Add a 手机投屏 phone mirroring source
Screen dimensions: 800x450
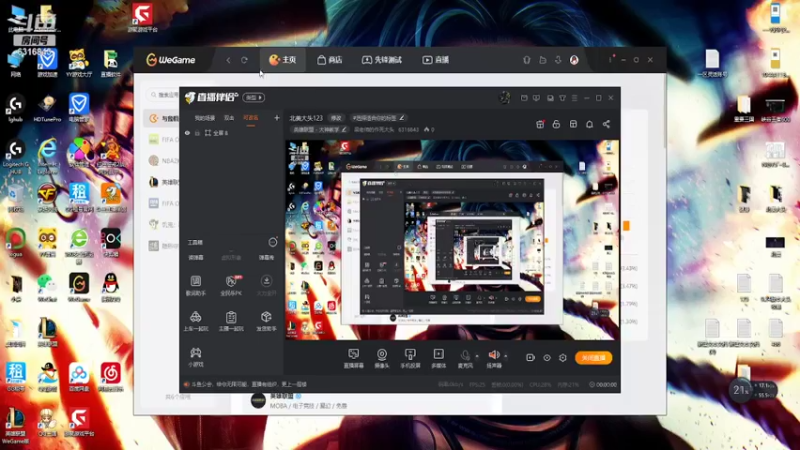[410, 358]
